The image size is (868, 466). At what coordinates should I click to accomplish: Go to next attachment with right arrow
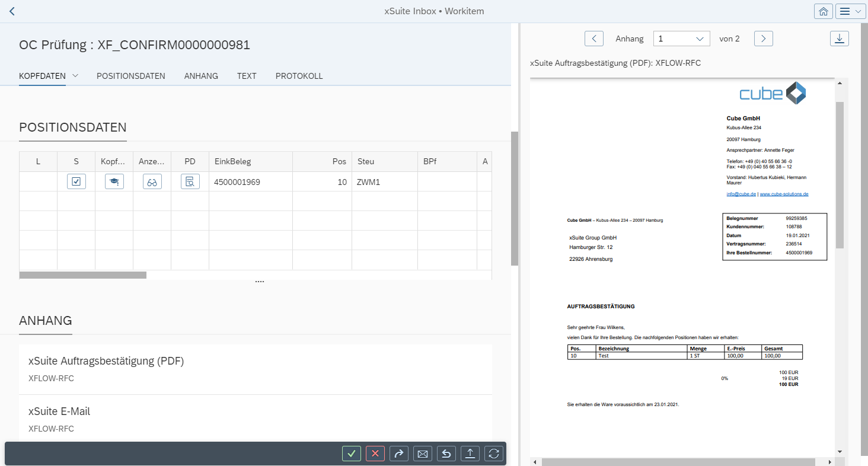[x=763, y=39]
